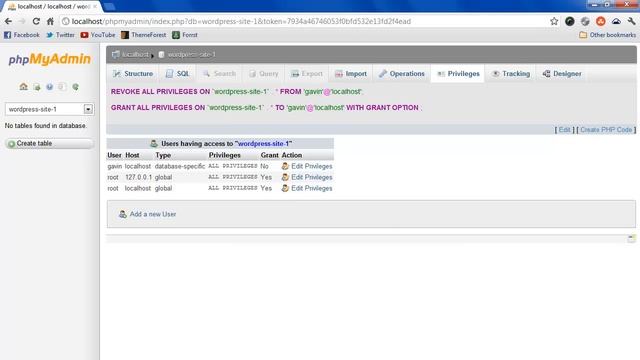Open the Search tab
The height and width of the screenshot is (360, 640).
220,73
